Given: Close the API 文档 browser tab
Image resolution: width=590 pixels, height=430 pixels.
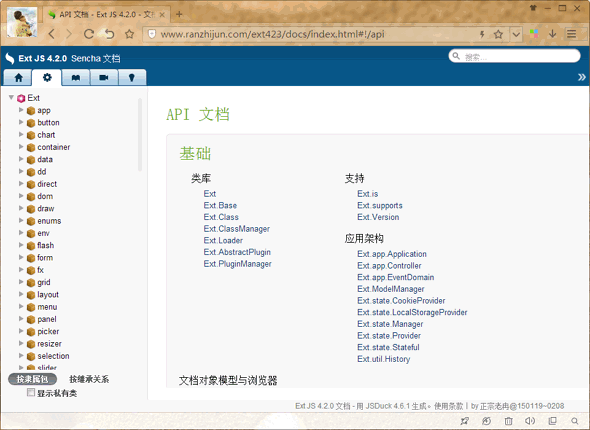Looking at the screenshot, I should tap(162, 15).
